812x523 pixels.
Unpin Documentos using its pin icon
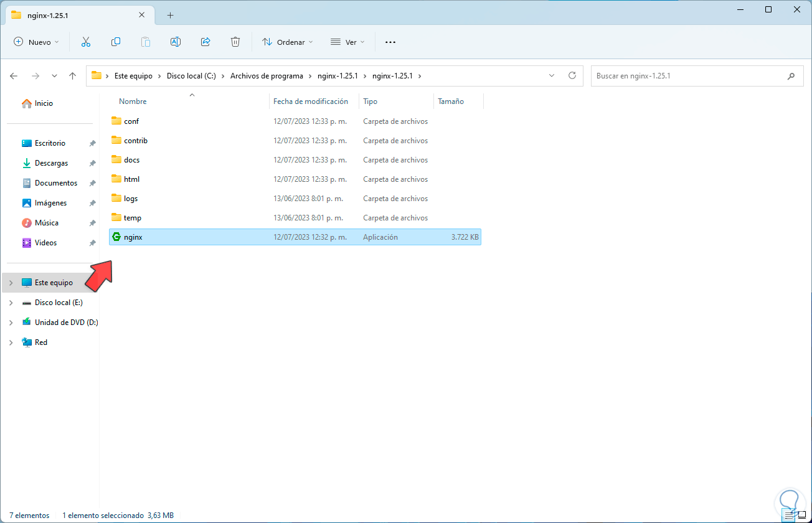click(x=92, y=183)
